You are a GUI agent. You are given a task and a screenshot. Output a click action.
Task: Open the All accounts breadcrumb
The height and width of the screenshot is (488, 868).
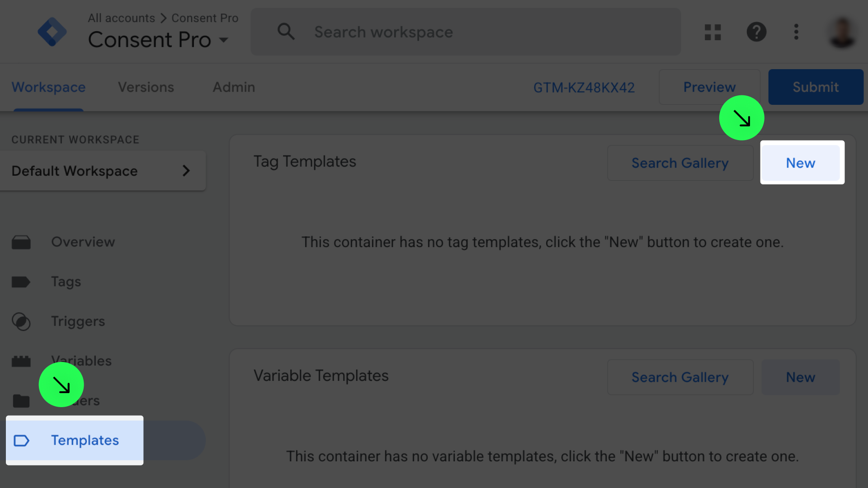(x=121, y=18)
